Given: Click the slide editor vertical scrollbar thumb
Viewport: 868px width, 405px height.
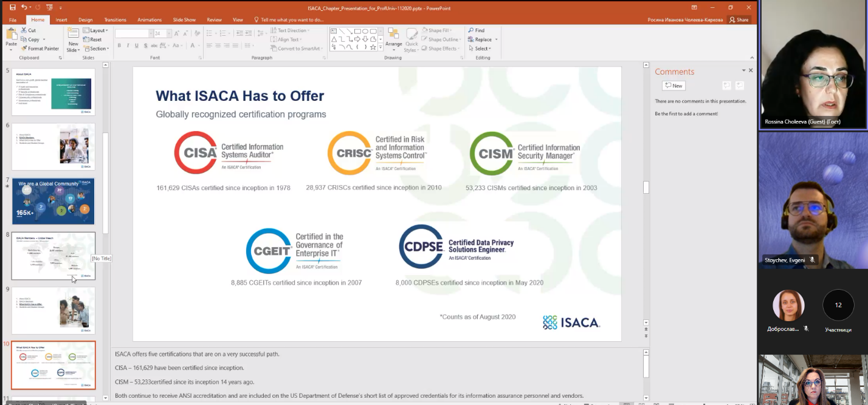Looking at the screenshot, I should (646, 188).
